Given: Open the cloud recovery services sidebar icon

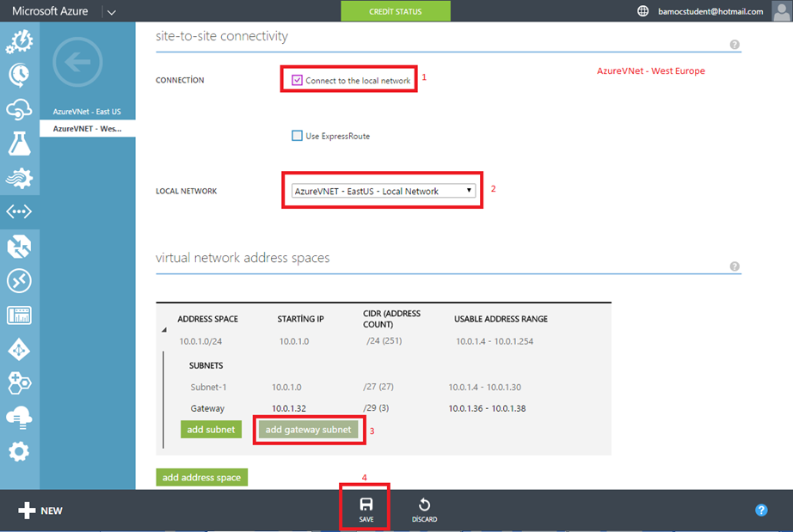Looking at the screenshot, I should [x=19, y=110].
